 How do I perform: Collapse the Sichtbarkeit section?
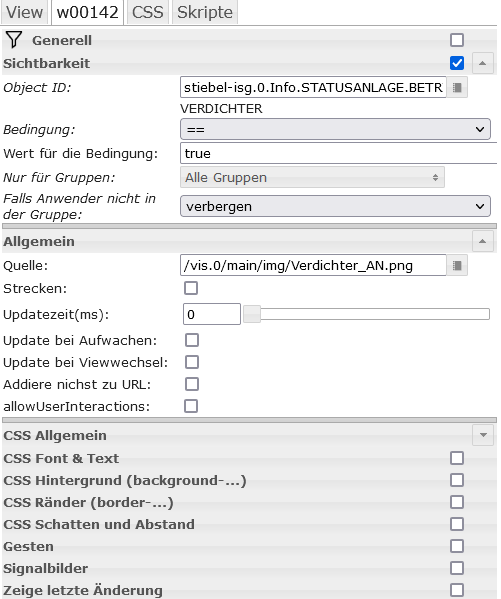[483, 63]
